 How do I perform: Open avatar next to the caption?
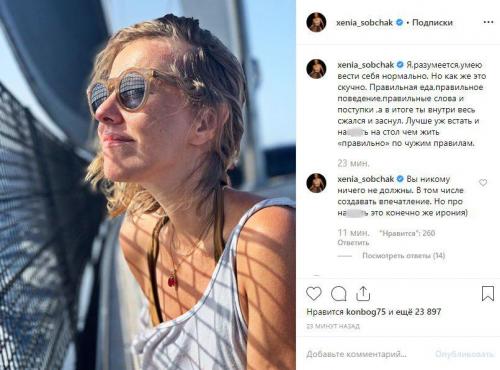pyautogui.click(x=316, y=69)
